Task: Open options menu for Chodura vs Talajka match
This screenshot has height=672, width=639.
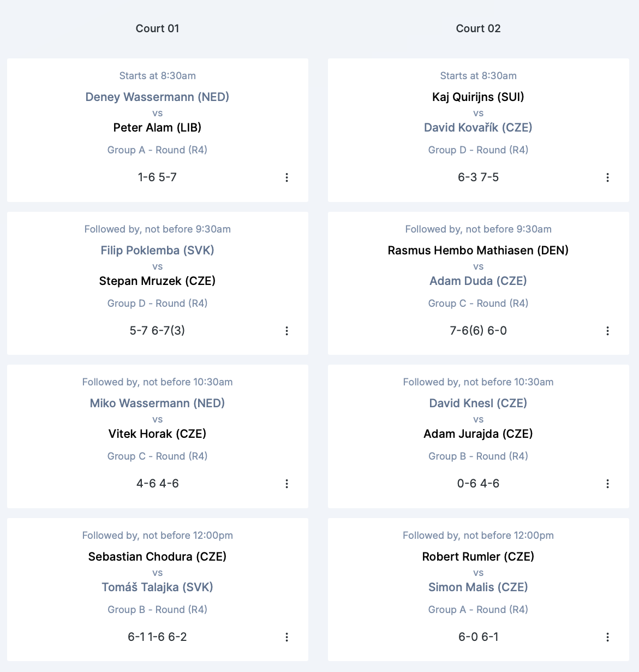Action: point(286,637)
